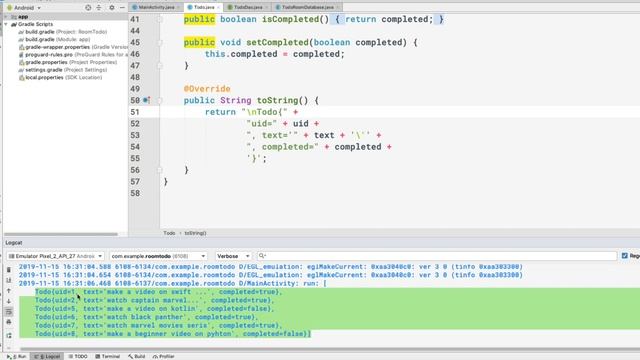Screen dimensions: 640x360
Task: Select build.gradle (Module: app) file
Action: click(x=54, y=40)
